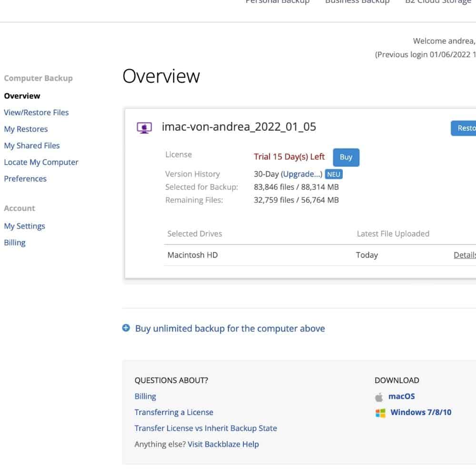Click the Selected Drives column header

pyautogui.click(x=195, y=234)
